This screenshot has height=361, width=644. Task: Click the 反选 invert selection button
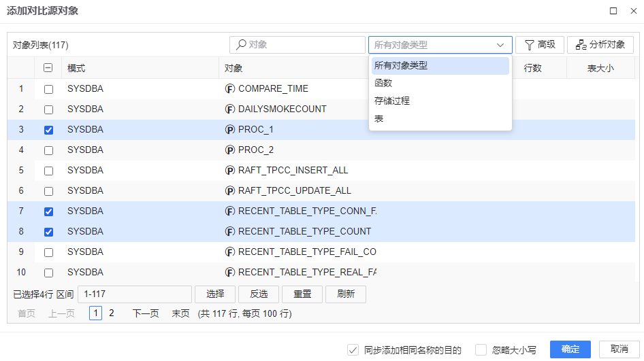coord(258,294)
